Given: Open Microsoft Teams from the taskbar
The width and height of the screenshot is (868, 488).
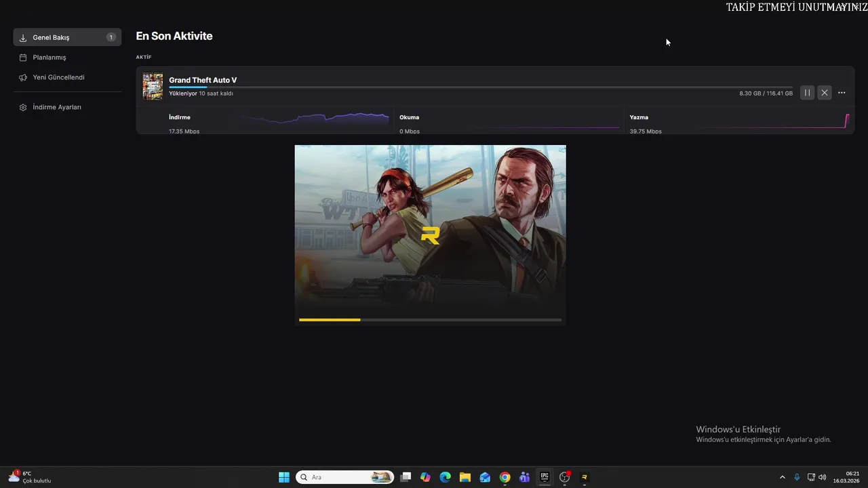Looking at the screenshot, I should 524,477.
